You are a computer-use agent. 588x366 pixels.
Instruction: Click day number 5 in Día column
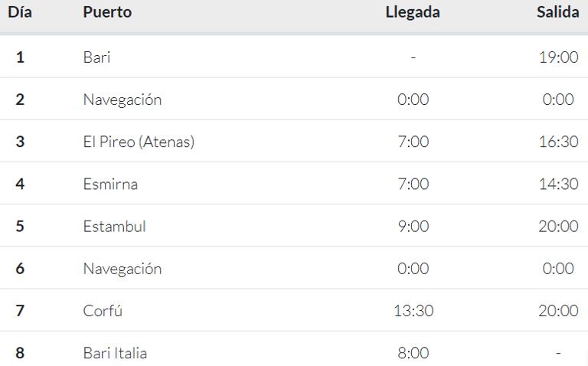click(20, 227)
